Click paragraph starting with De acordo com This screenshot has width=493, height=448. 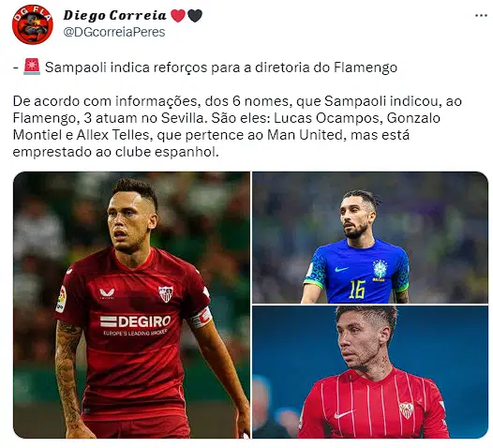pyautogui.click(x=237, y=127)
